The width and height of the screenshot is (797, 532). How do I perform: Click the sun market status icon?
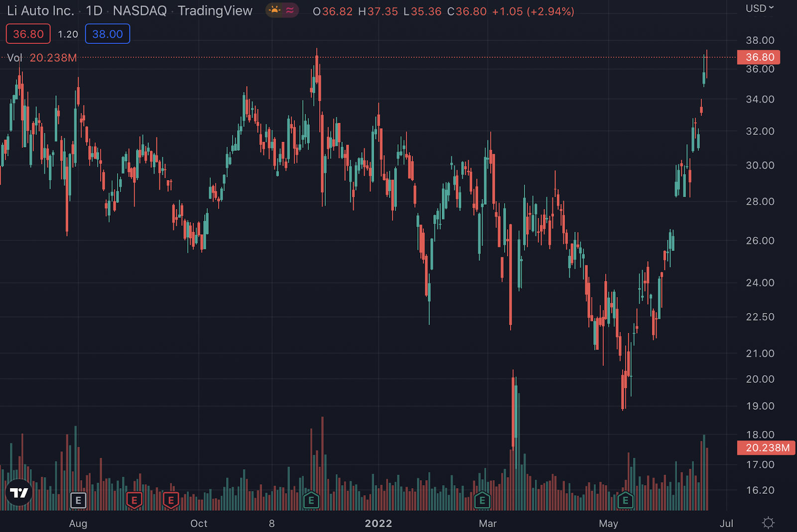pyautogui.click(x=274, y=10)
